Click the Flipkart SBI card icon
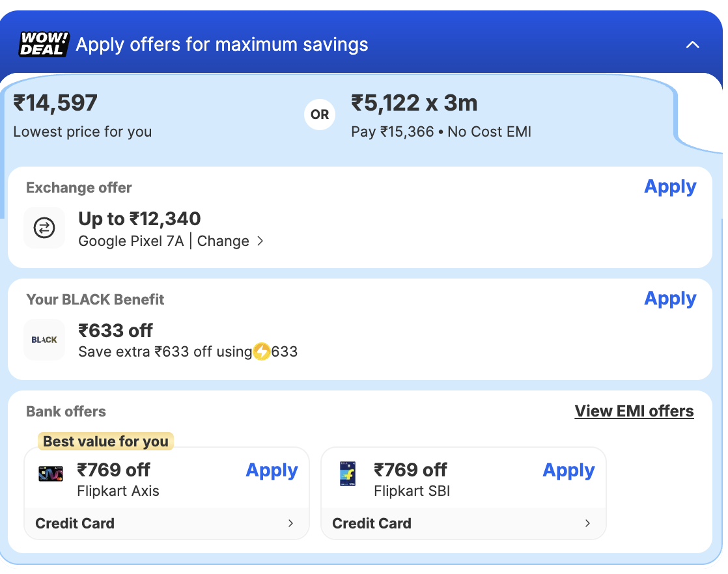The image size is (728, 574). pos(348,474)
